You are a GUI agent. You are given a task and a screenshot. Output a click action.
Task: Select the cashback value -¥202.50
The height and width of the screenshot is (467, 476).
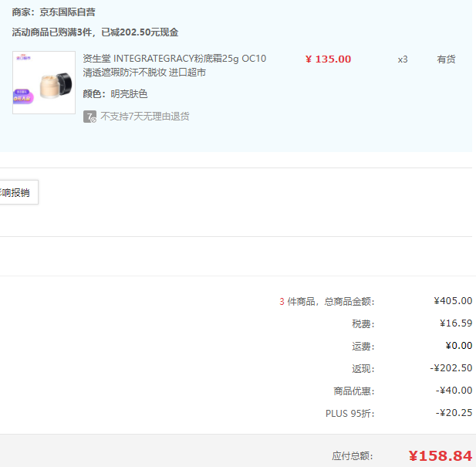tap(451, 368)
